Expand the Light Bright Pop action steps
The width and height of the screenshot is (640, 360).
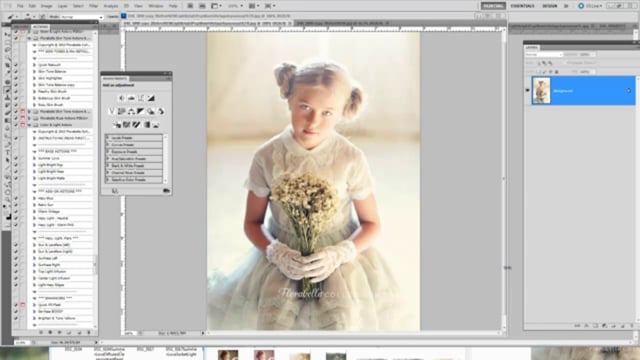(x=35, y=165)
